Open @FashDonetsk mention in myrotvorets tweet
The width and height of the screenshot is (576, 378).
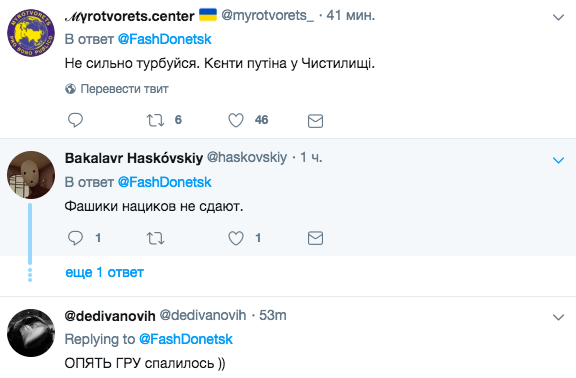tap(165, 39)
